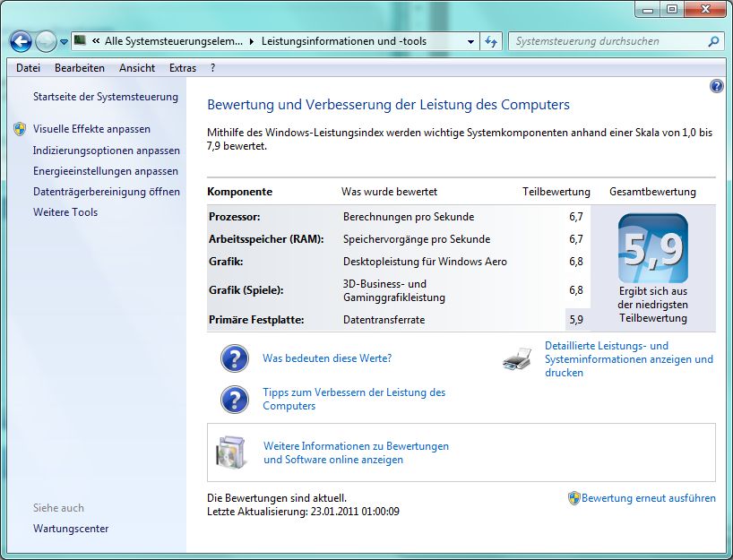Image resolution: width=733 pixels, height=560 pixels.
Task: Click question mark icon beside 'Tipps zum Verbessern'
Action: coord(235,400)
